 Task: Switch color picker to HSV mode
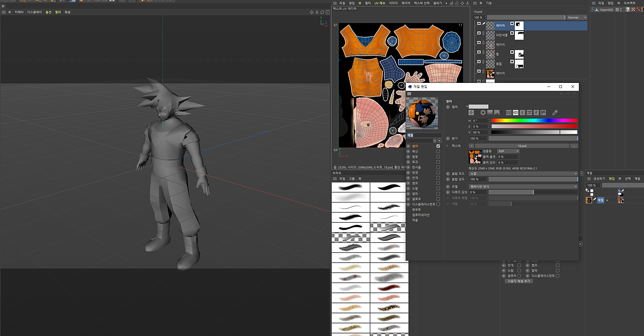pyautogui.click(x=516, y=113)
